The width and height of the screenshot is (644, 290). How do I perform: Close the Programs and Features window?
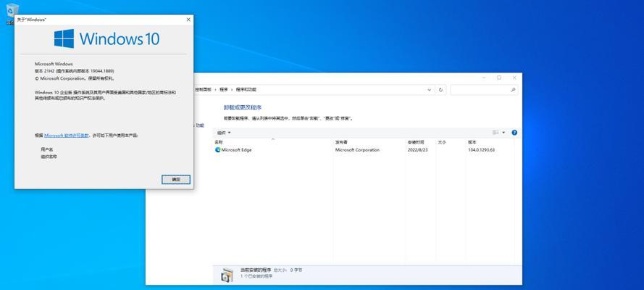(x=514, y=78)
